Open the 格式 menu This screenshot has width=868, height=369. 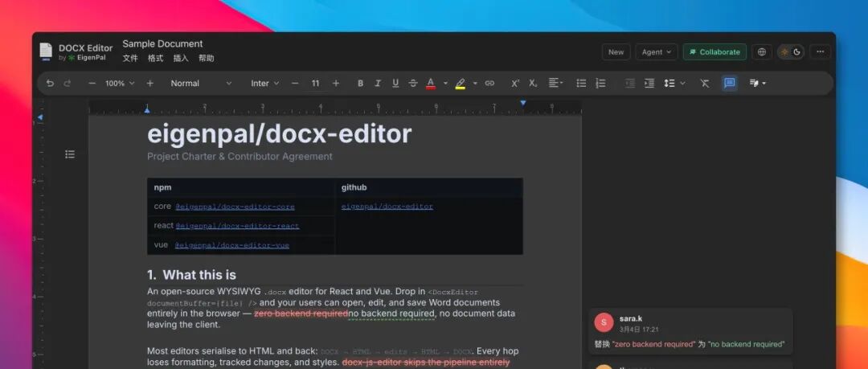coord(156,58)
